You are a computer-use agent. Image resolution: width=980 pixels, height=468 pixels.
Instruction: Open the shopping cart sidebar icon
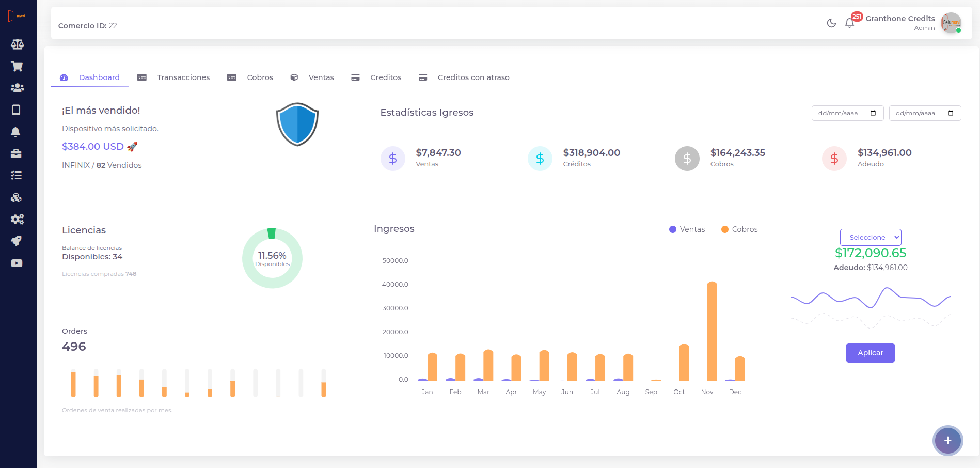17,66
